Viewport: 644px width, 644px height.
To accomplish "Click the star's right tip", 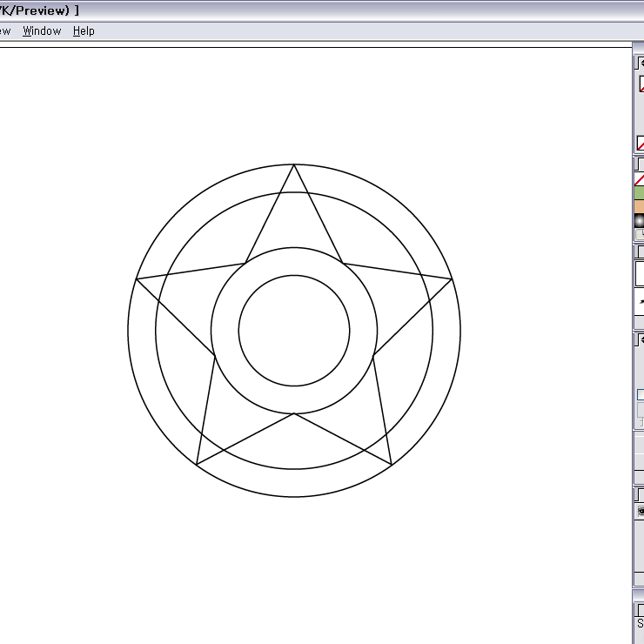I will click(452, 279).
